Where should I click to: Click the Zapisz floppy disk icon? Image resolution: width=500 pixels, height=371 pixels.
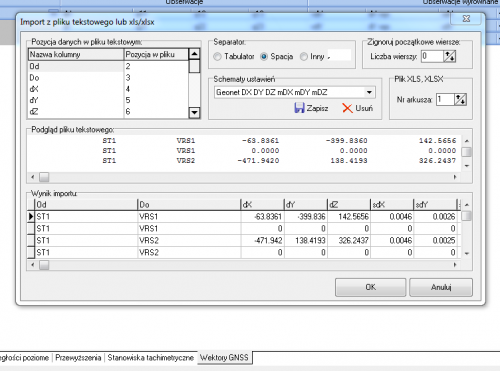(299, 108)
